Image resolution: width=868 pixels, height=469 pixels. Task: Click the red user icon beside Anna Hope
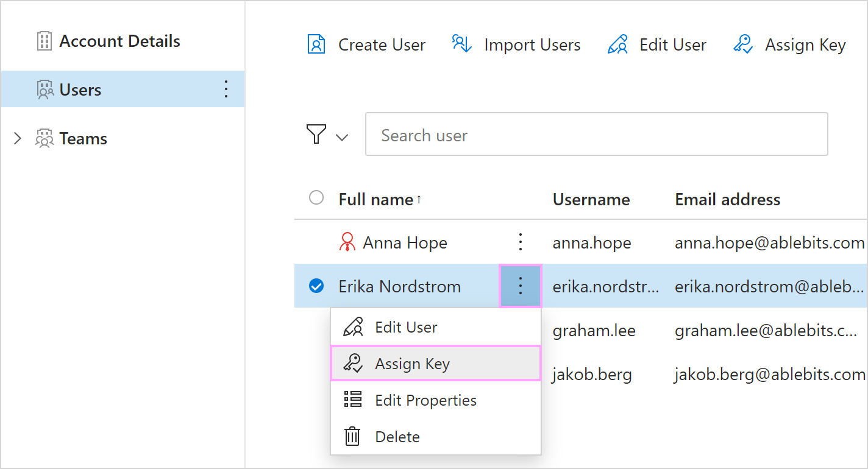pyautogui.click(x=347, y=242)
